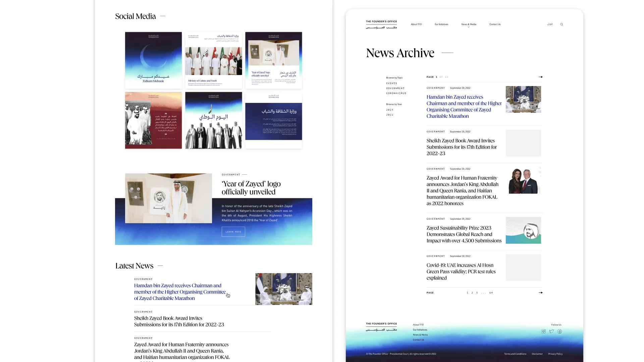Open the Facebook footer icon
The image size is (644, 362).
coord(559,331)
